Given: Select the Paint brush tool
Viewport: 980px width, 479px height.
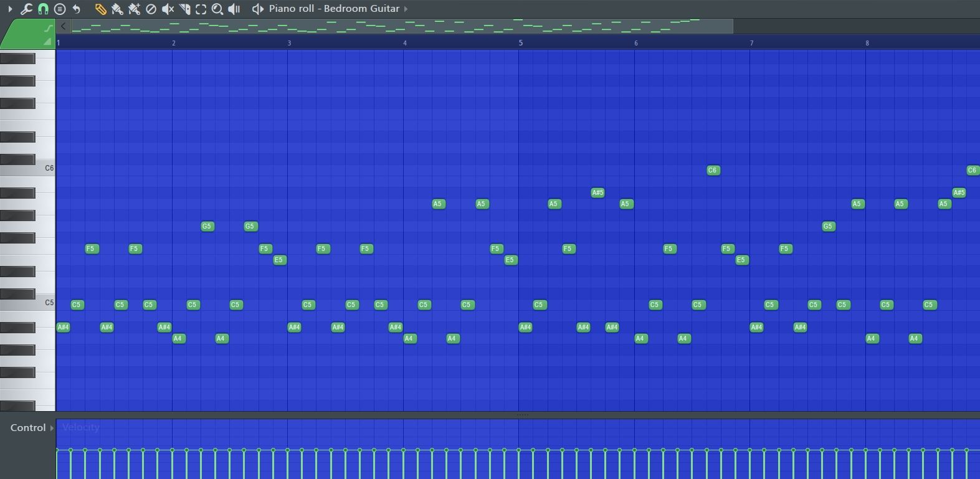Looking at the screenshot, I should coord(117,9).
